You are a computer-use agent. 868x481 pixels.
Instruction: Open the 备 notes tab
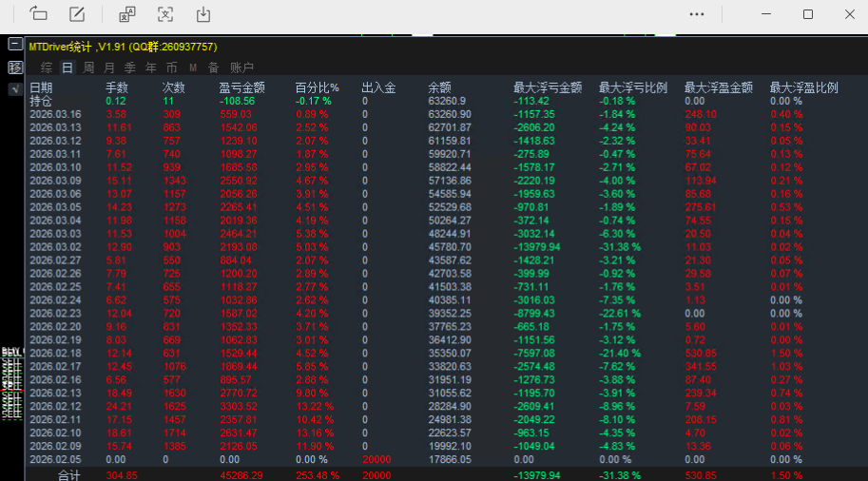[x=214, y=67]
